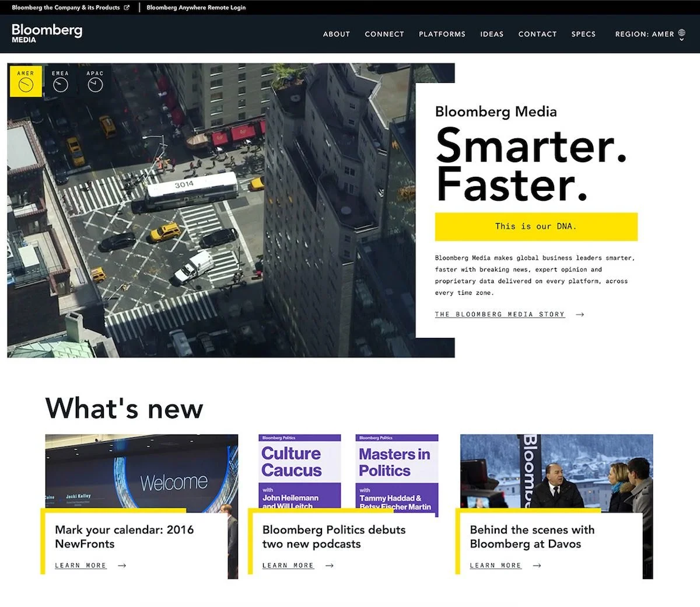Screen dimensions: 700x607
Task: Open the Contact page
Action: coord(537,34)
